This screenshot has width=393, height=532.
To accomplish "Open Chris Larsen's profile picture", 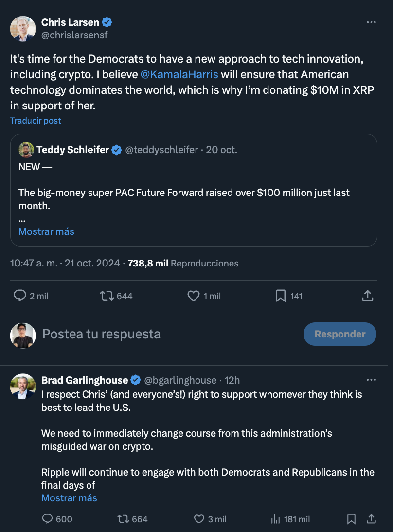I will 23,29.
